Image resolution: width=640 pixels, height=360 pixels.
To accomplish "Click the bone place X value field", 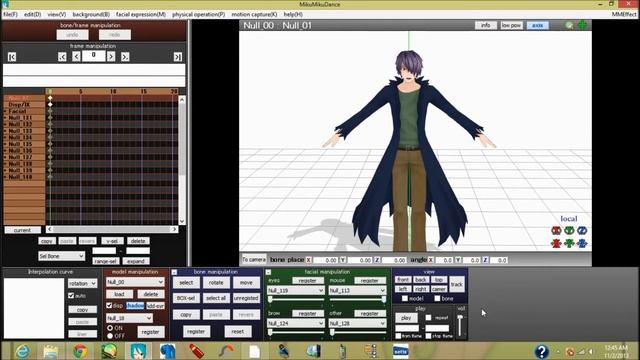I will (325, 260).
